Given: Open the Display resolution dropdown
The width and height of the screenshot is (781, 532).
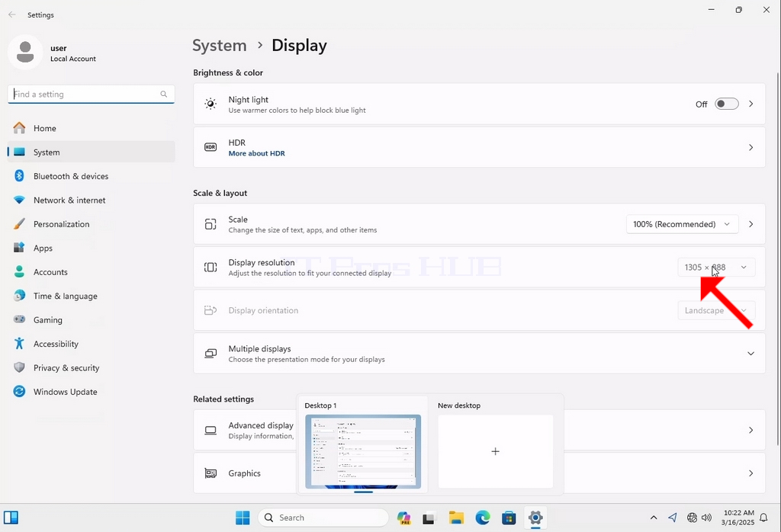Looking at the screenshot, I should (x=716, y=268).
